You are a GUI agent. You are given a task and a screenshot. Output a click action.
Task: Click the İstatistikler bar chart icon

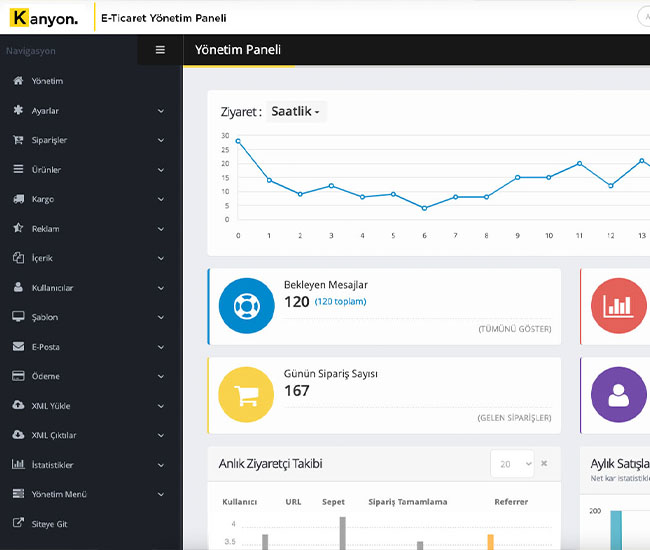click(x=18, y=464)
